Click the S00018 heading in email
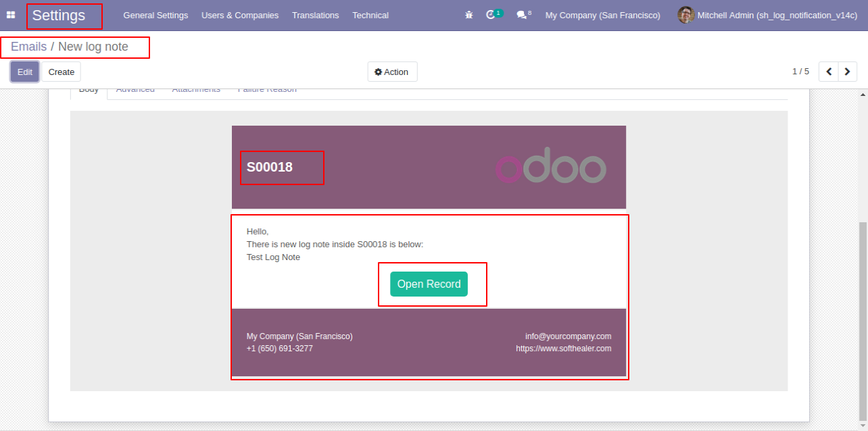Screen dimensions: 868x431 pyautogui.click(x=270, y=167)
